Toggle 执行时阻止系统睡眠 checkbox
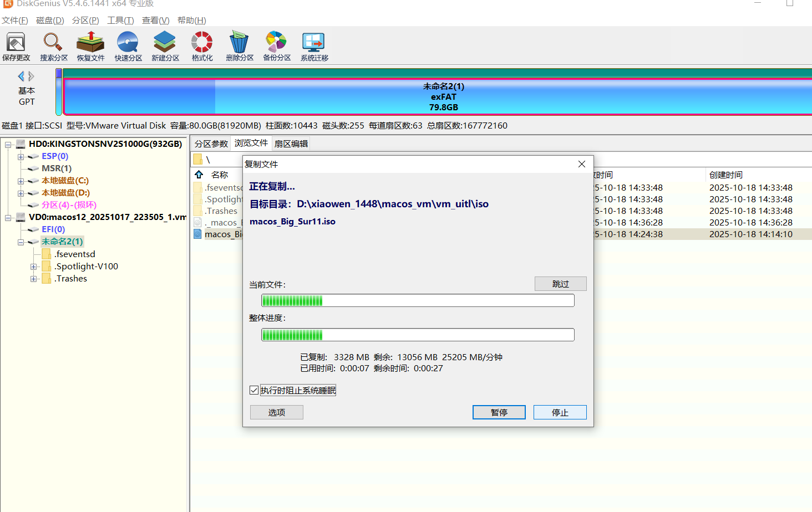This screenshot has width=812, height=512. pyautogui.click(x=254, y=391)
